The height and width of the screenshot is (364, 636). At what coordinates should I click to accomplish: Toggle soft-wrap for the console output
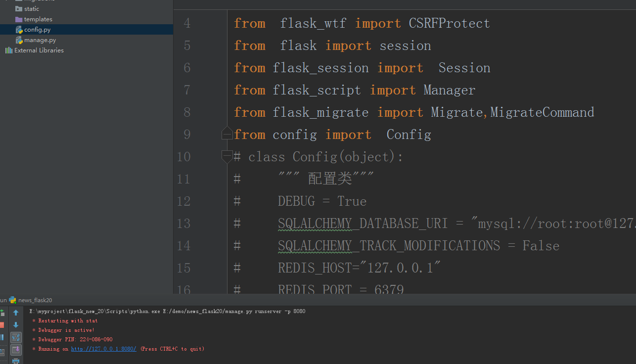click(x=16, y=337)
